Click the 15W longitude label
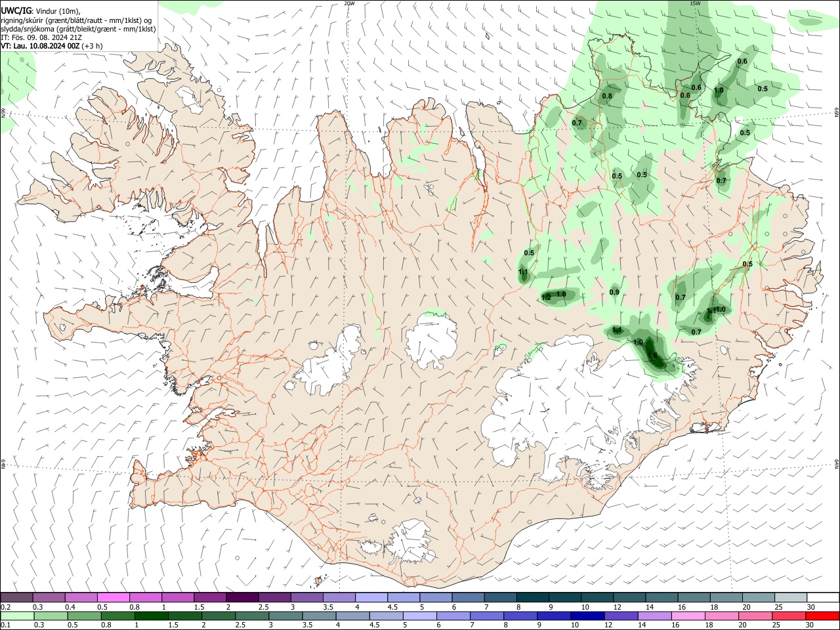 695,3
